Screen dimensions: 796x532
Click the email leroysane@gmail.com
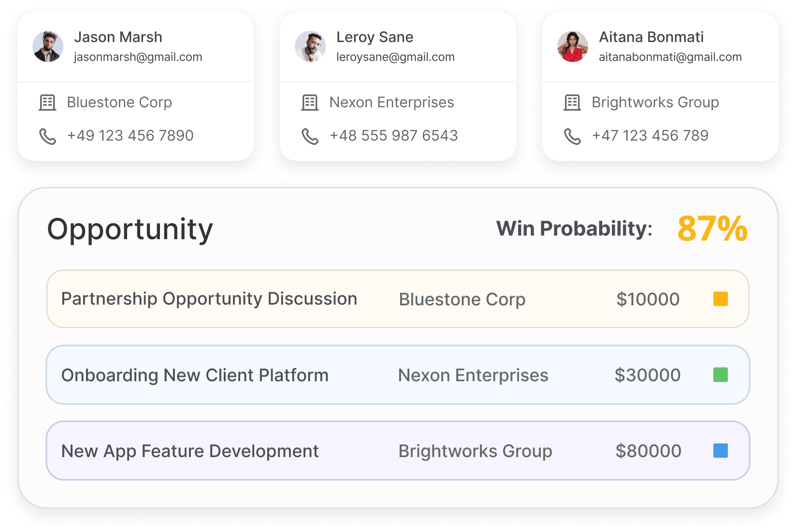[x=395, y=57]
